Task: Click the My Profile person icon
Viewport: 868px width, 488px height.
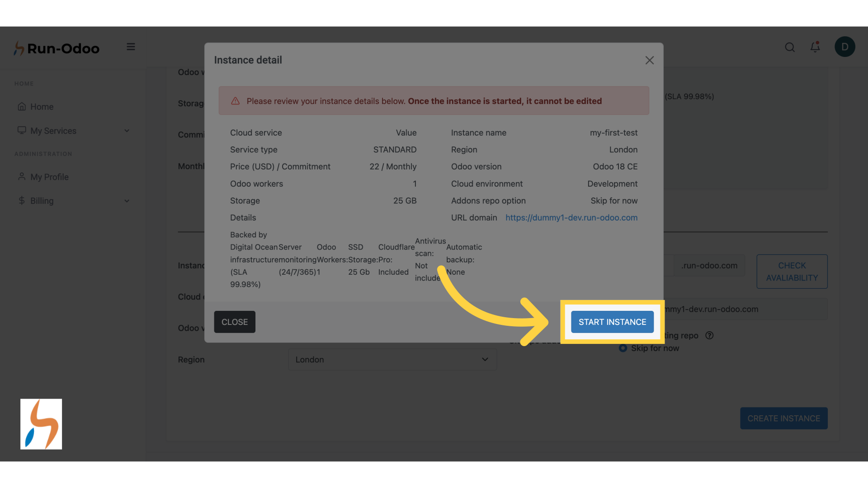Action: (x=22, y=177)
